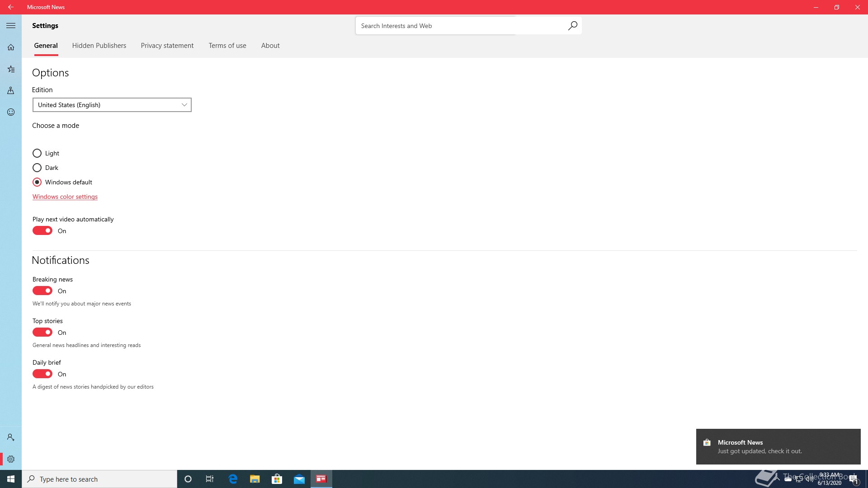Click the search magnifier icon
The image size is (868, 488).
click(572, 26)
